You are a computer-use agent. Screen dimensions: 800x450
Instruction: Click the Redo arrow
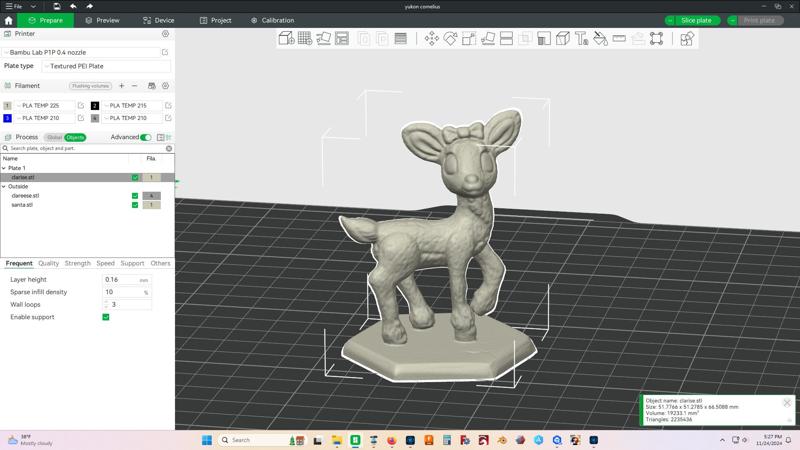[89, 6]
